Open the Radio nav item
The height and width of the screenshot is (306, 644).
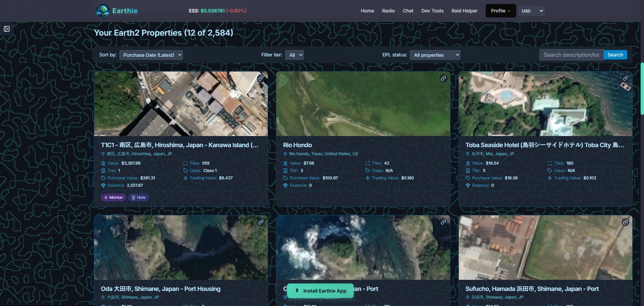click(x=388, y=11)
